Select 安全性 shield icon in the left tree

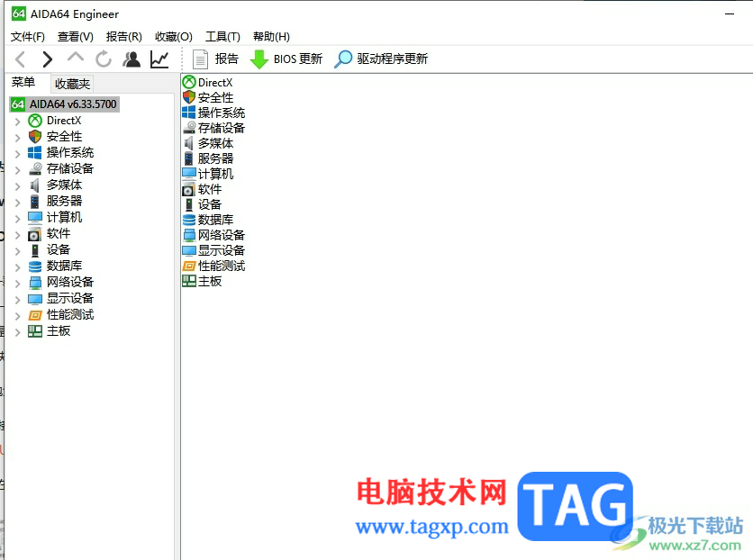(35, 137)
